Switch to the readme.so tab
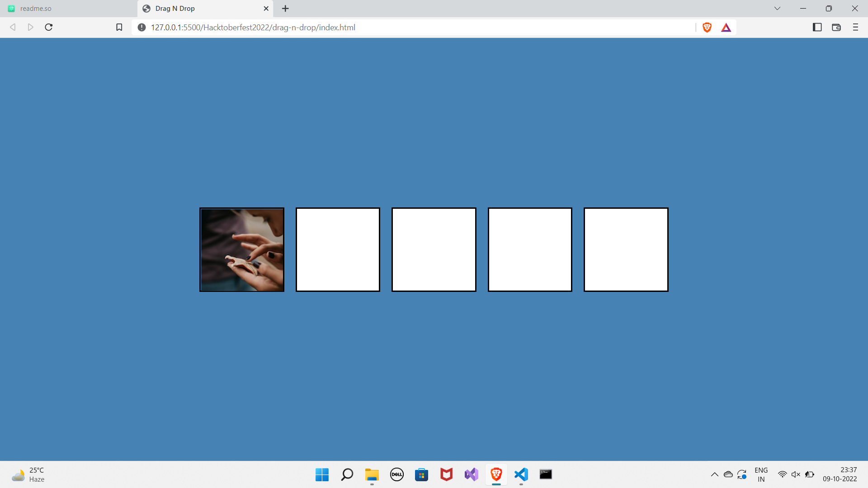The image size is (868, 488). tap(36, 9)
